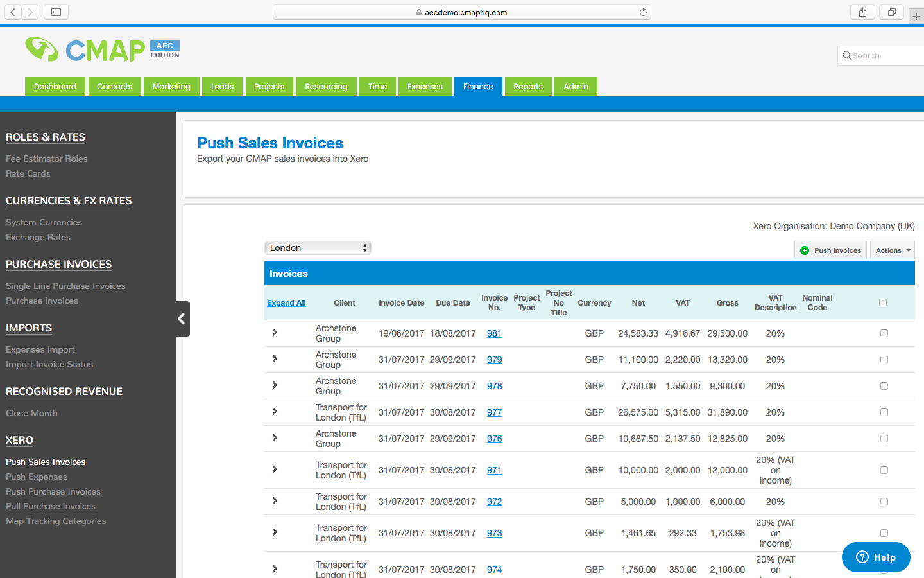Click the aecdemo.cmaphq.com address bar

click(x=462, y=12)
